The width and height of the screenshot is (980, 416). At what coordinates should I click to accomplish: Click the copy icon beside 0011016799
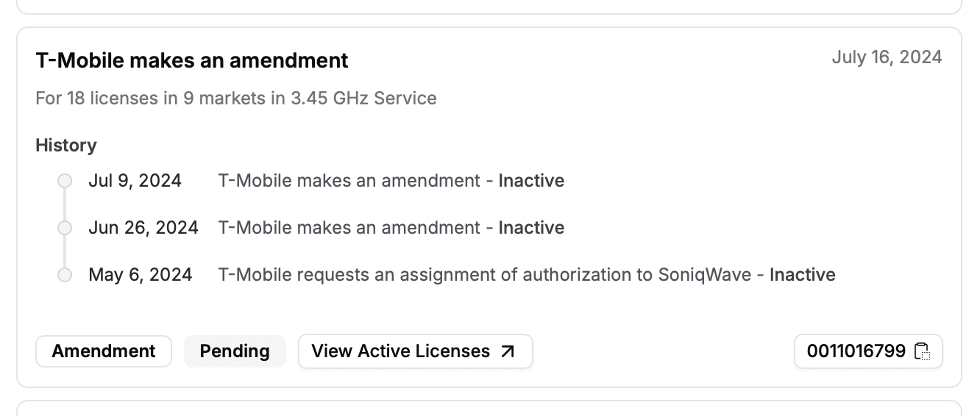tap(922, 351)
